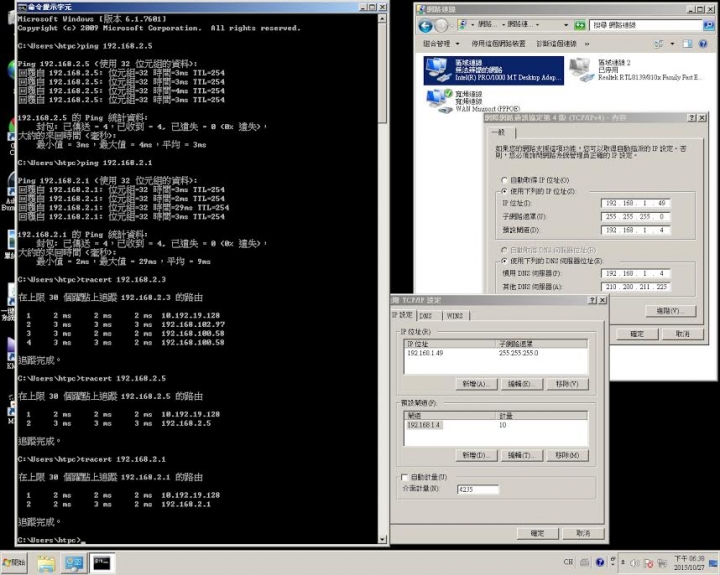Viewport: 720px width, 575px height.
Task: Click 診斷這個連線 in command bar
Action: [x=557, y=44]
